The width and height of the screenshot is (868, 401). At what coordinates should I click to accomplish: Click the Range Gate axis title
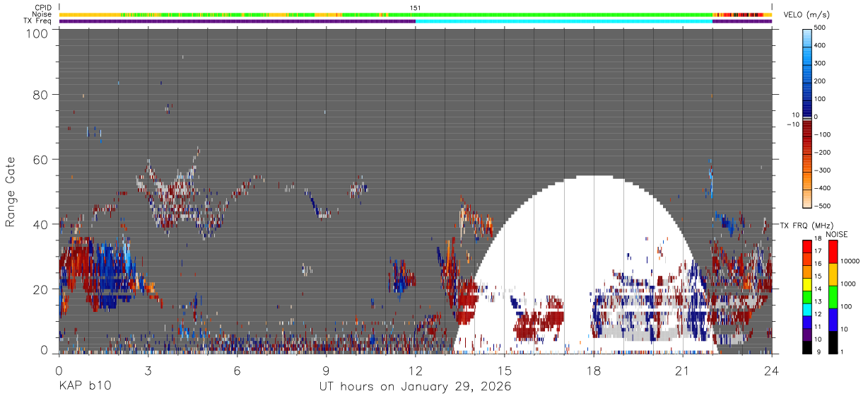pos(11,192)
